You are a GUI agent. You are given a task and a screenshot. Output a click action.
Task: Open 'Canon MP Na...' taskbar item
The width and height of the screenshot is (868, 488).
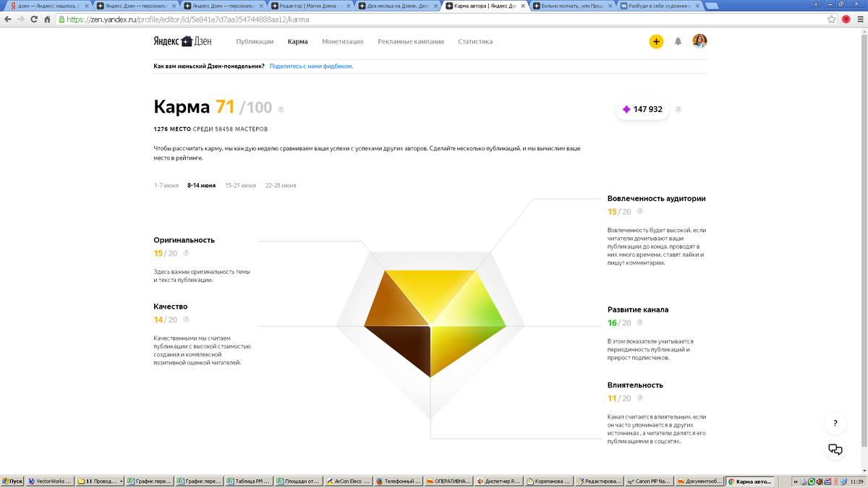(x=649, y=481)
